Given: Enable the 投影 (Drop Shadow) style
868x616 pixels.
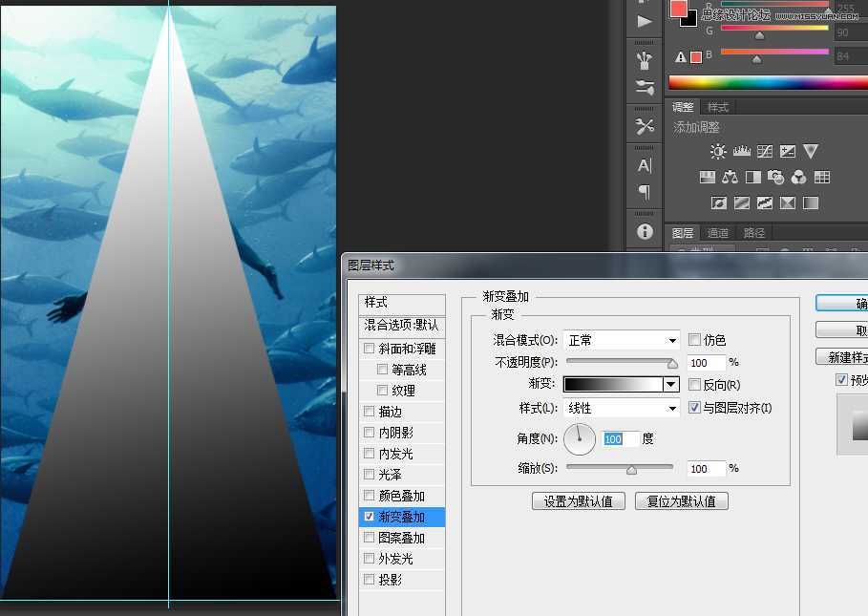Looking at the screenshot, I should 369,579.
